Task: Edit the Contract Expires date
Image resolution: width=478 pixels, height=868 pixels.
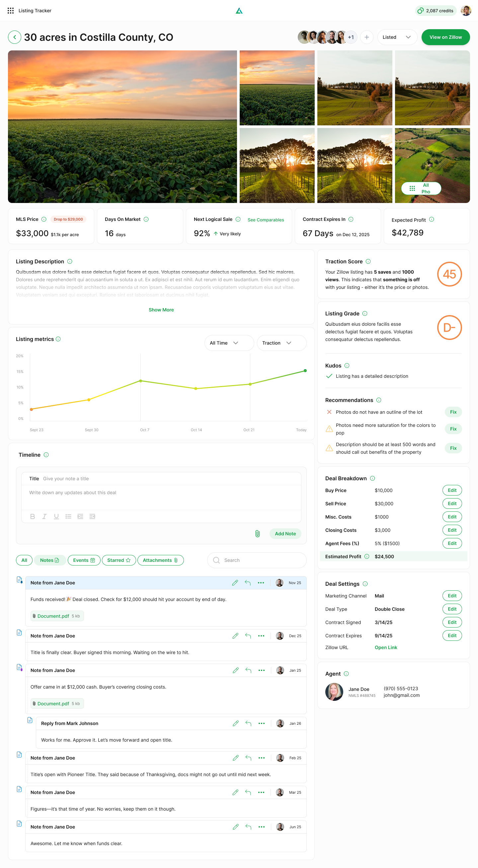Action: (x=452, y=636)
